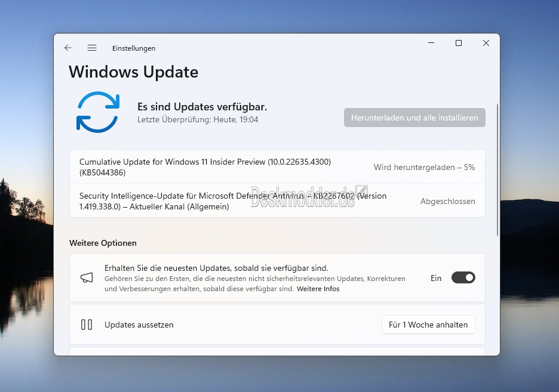Screen dimensions: 559x392
Task: Click Herunterladen und alle installieren button
Action: pyautogui.click(x=414, y=118)
